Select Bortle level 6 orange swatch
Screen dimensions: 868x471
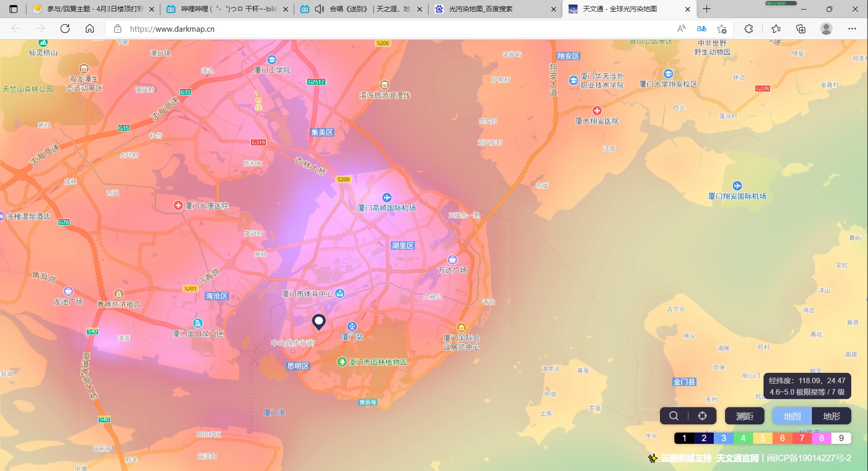(783, 438)
